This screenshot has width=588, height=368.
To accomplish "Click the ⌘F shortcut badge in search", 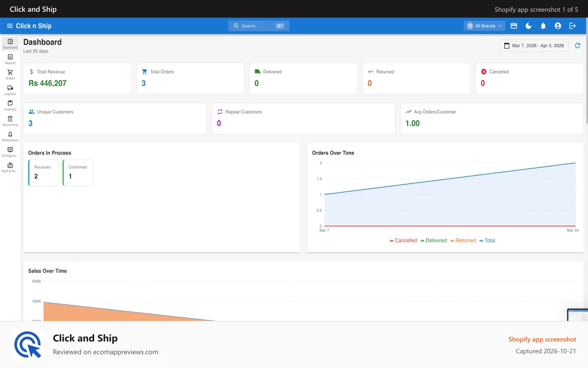I will [x=280, y=26].
